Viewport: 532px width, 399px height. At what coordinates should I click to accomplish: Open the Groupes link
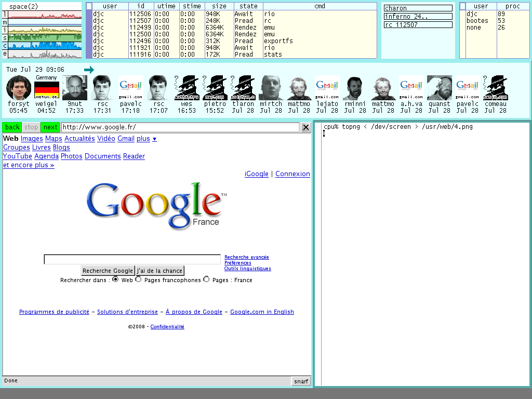click(17, 148)
